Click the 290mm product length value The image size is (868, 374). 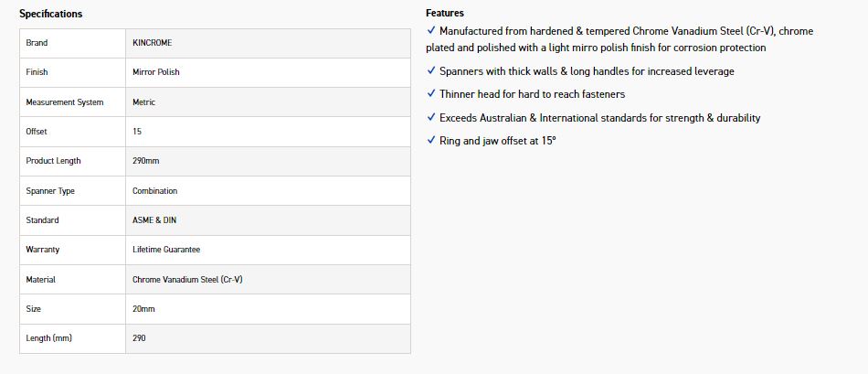coord(145,161)
